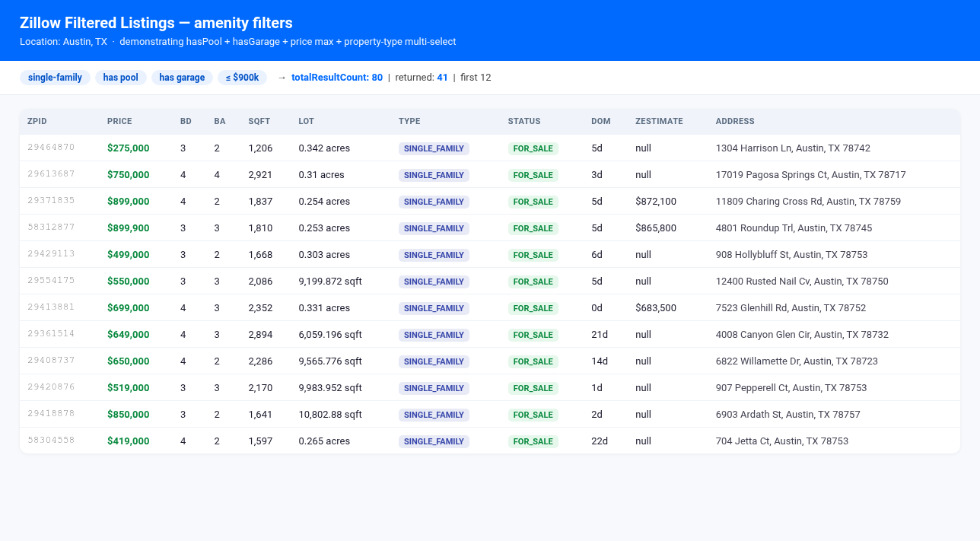Click the TYPE column header

pyautogui.click(x=409, y=121)
